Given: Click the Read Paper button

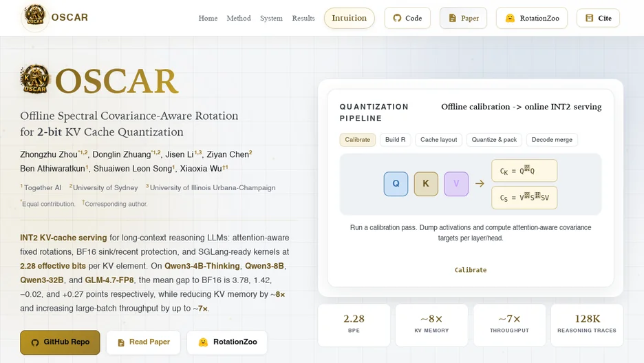Looking at the screenshot, I should click(x=143, y=342).
